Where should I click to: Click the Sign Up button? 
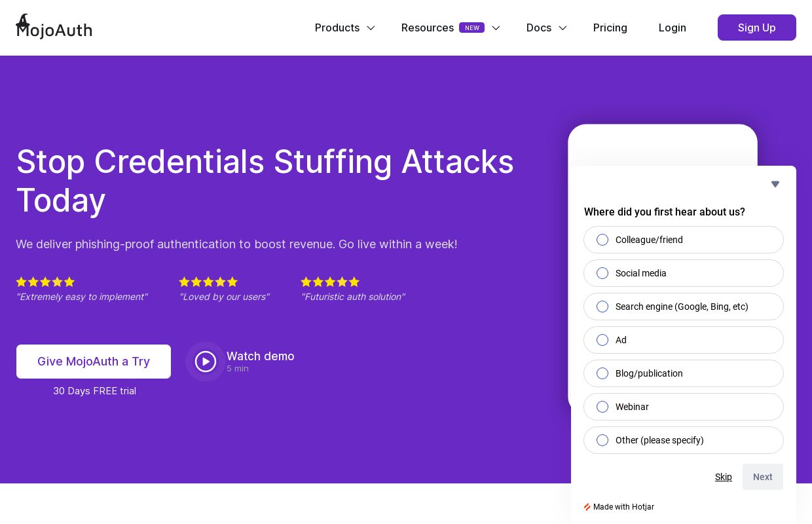point(757,28)
